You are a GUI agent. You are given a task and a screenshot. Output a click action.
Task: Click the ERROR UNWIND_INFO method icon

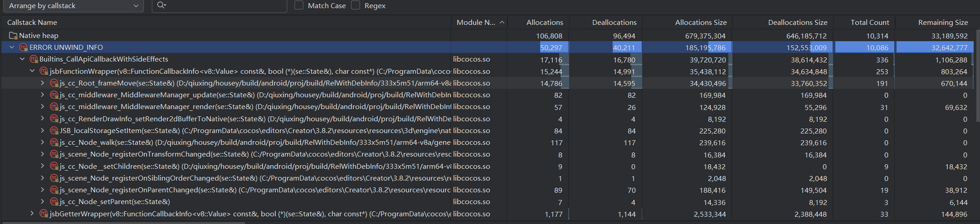point(24,47)
